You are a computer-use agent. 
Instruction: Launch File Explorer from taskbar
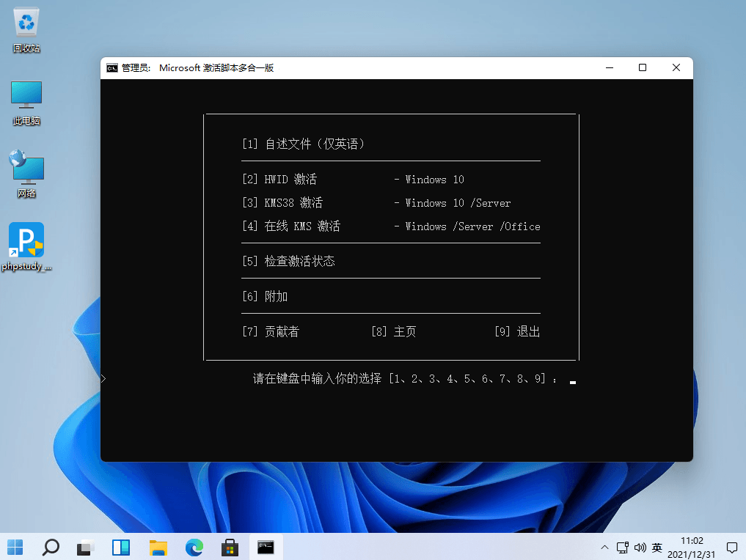158,547
